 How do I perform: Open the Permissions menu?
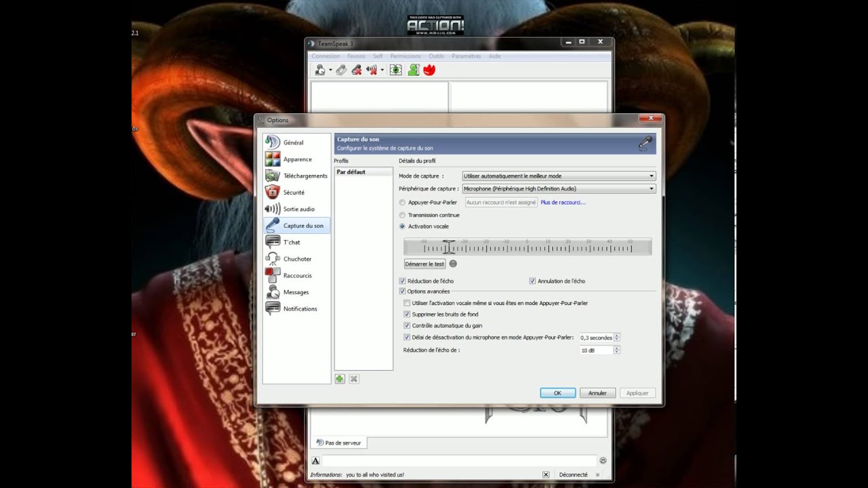click(406, 56)
